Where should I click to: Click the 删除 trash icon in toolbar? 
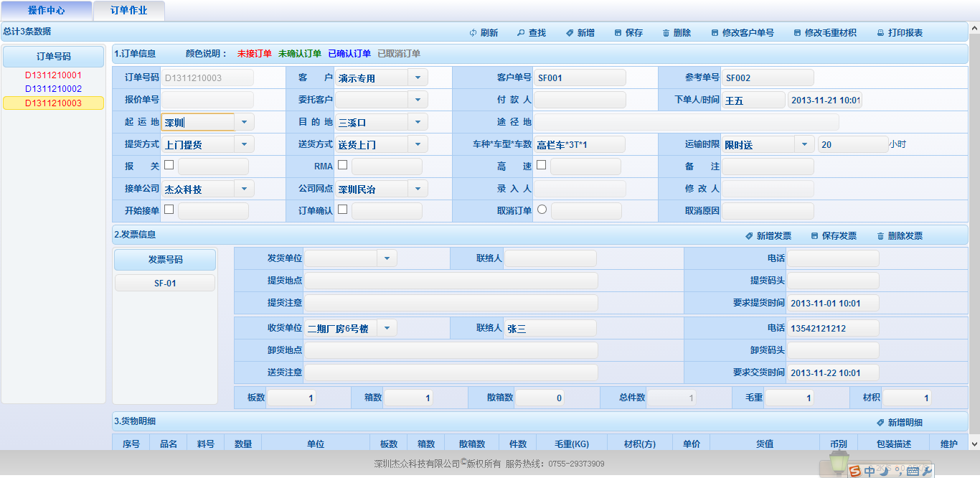coord(666,33)
